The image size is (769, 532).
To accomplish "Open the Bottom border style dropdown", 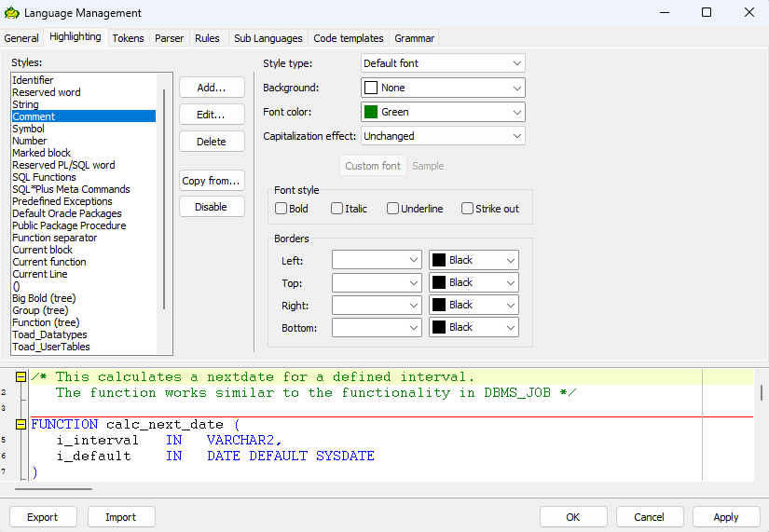I will [377, 328].
